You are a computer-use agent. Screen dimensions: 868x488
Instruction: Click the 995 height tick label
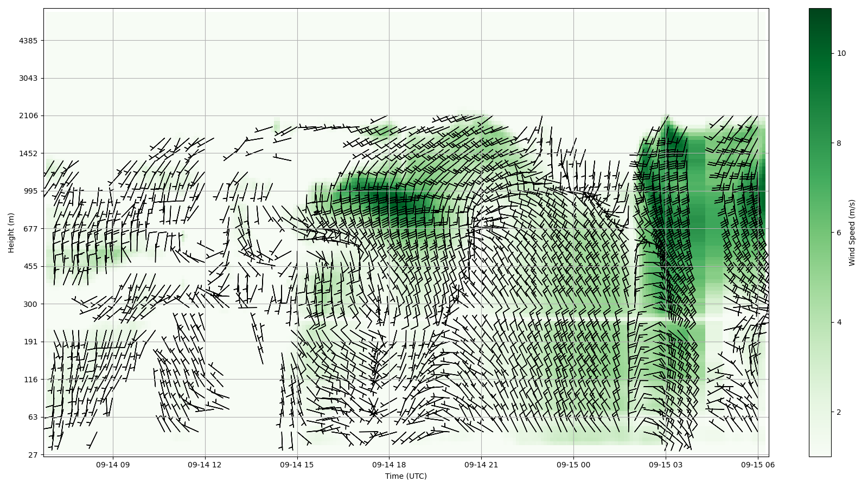tap(30, 191)
